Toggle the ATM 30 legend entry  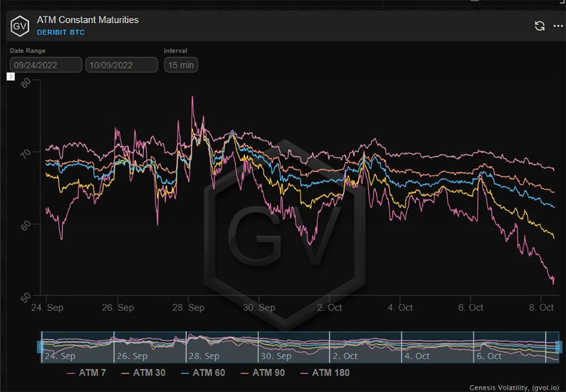(143, 373)
